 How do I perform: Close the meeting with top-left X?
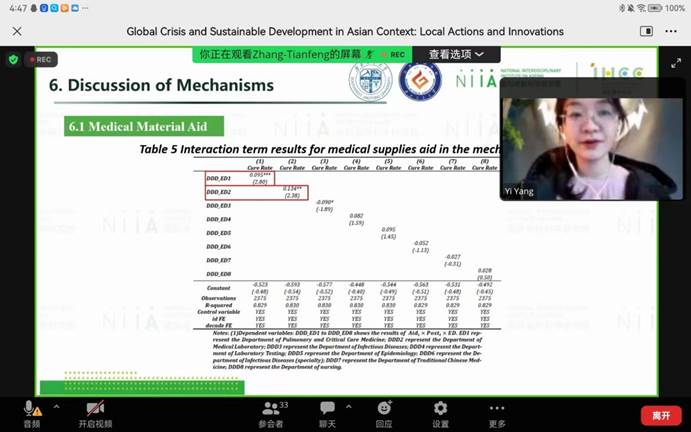pos(17,32)
